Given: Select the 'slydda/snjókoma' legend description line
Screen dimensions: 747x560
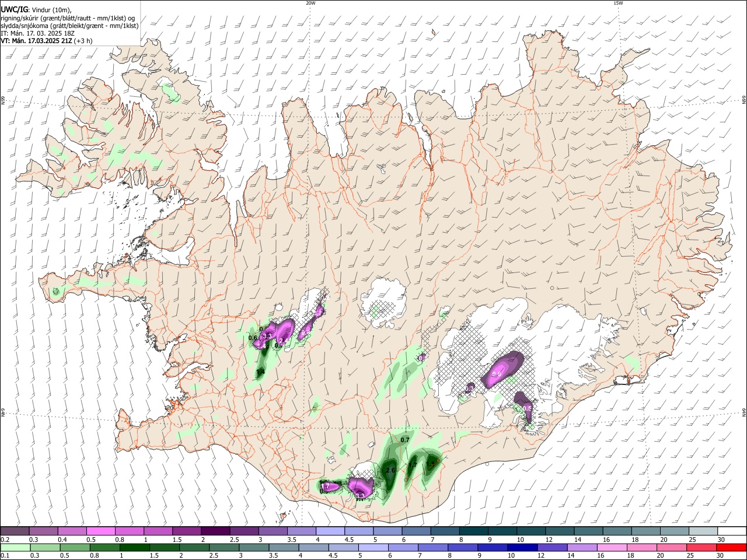Looking at the screenshot, I should click(69, 26).
